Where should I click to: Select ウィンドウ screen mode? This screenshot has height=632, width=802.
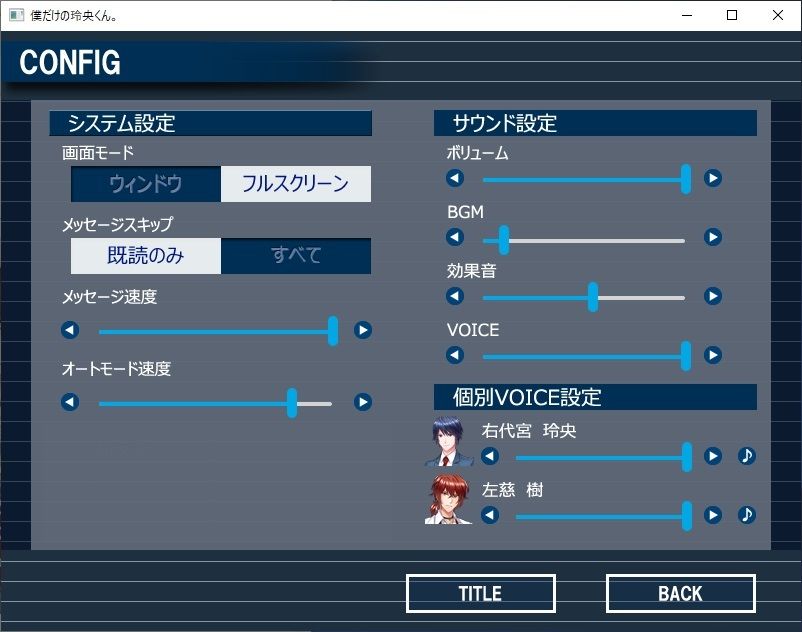pyautogui.click(x=146, y=184)
